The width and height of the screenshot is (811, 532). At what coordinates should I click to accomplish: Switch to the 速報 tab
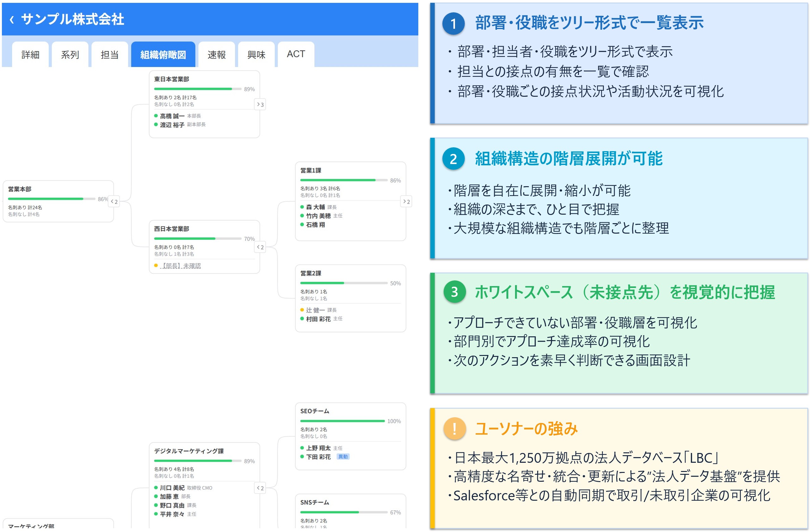(x=217, y=54)
